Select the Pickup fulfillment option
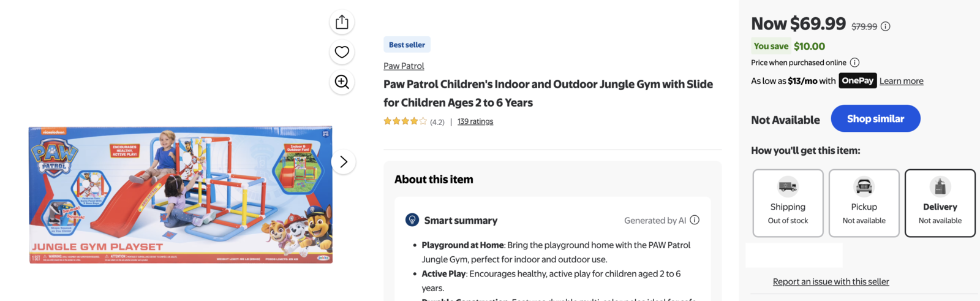Screen dimensions: 980x301 864,203
